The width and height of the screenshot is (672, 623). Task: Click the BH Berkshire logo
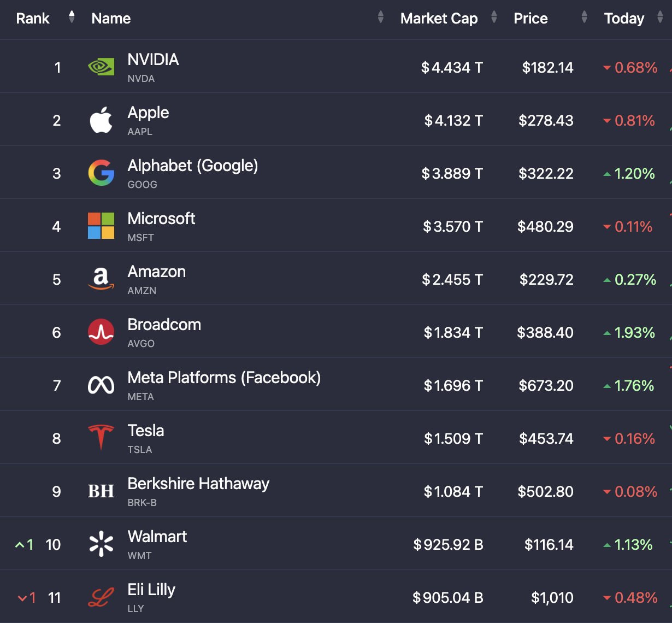click(x=101, y=491)
